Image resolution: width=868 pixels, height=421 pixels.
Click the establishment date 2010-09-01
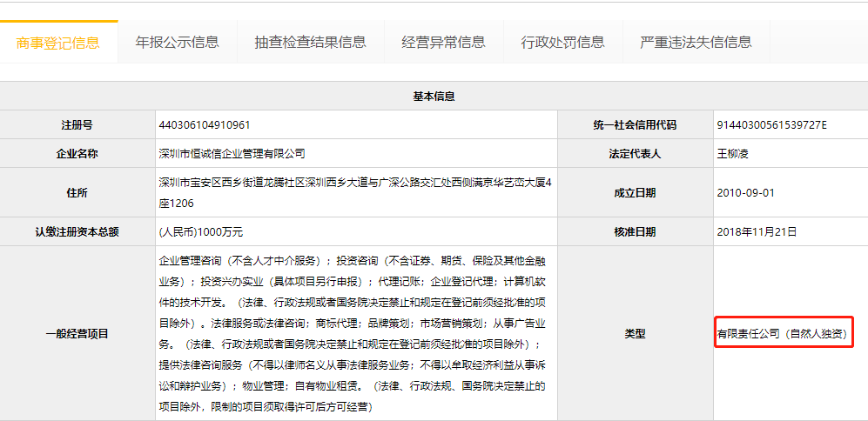click(745, 193)
